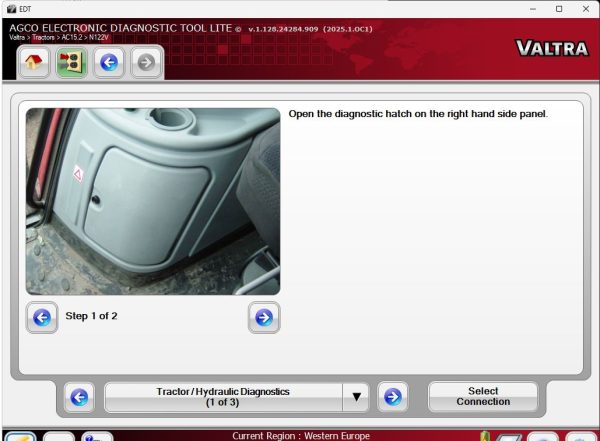Image resolution: width=600 pixels, height=441 pixels.
Task: Minimize the EDT window
Action: click(533, 9)
